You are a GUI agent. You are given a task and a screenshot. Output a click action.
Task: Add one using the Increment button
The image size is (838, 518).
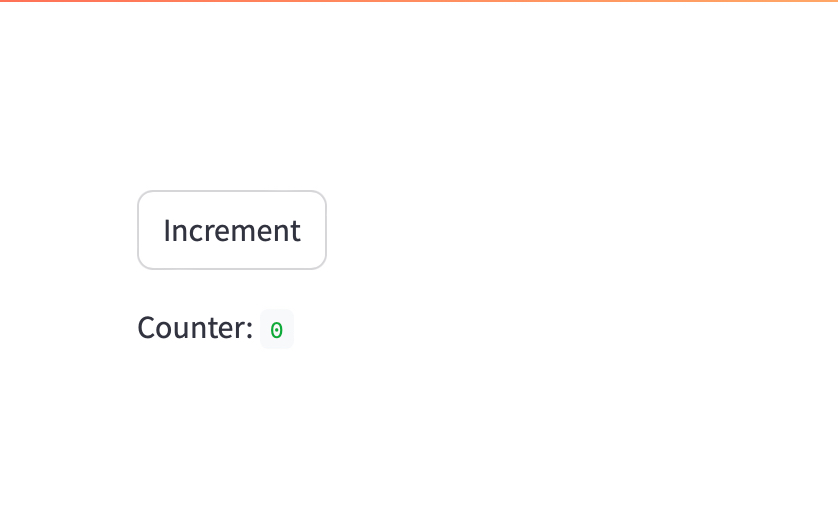click(231, 230)
